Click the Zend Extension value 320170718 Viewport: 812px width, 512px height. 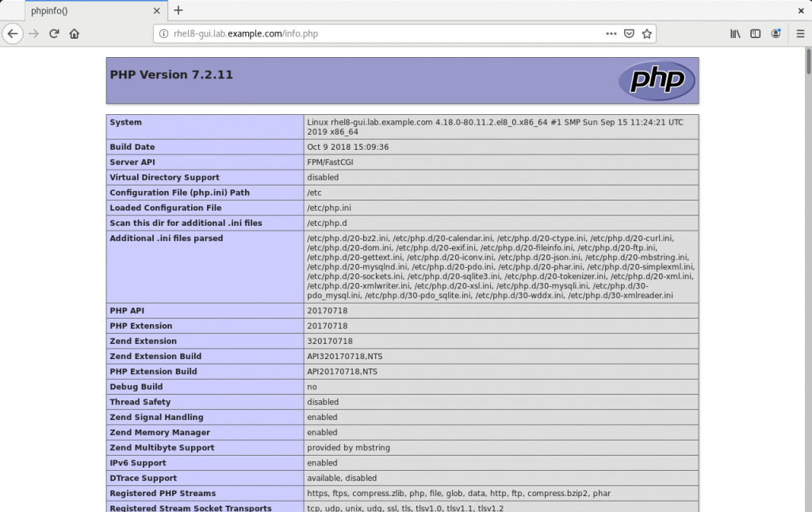tap(330, 341)
